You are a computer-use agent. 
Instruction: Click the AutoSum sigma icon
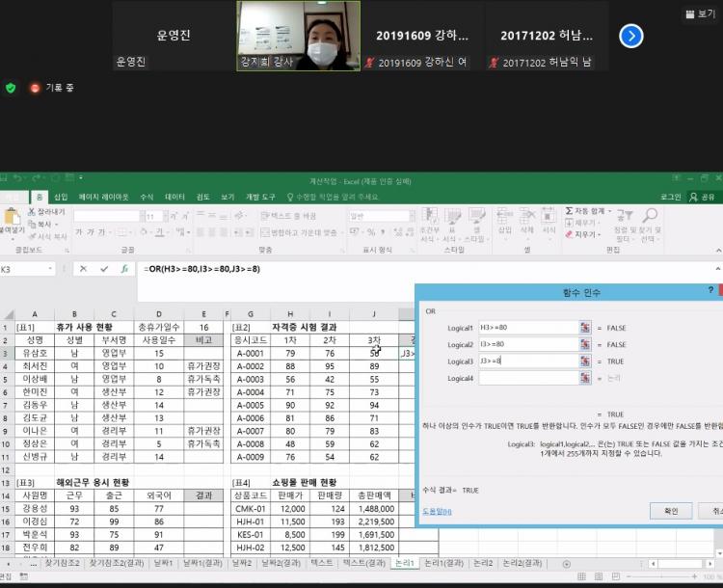pyautogui.click(x=570, y=211)
